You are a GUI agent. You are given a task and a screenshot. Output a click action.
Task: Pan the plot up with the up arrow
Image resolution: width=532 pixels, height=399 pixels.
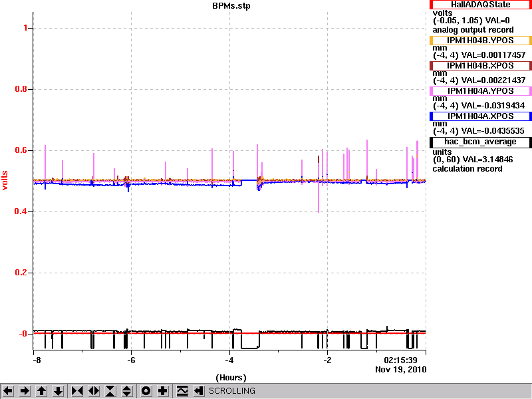coord(42,391)
